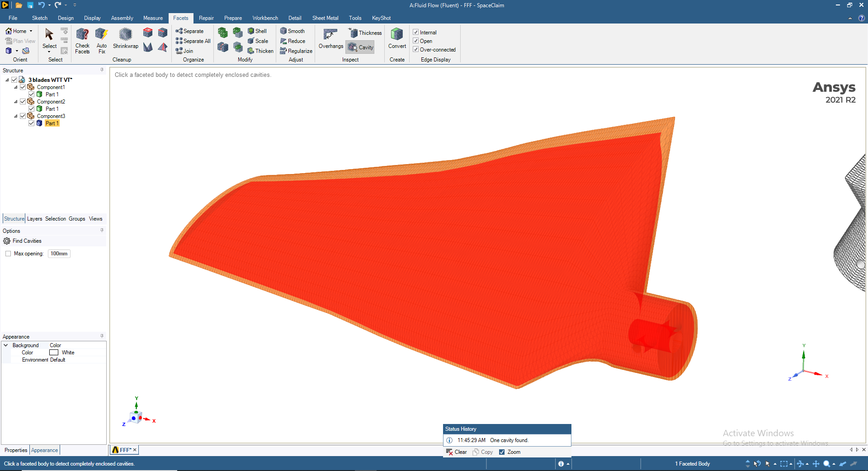Select the Scale modify tool
868x471 pixels.
pyautogui.click(x=258, y=41)
